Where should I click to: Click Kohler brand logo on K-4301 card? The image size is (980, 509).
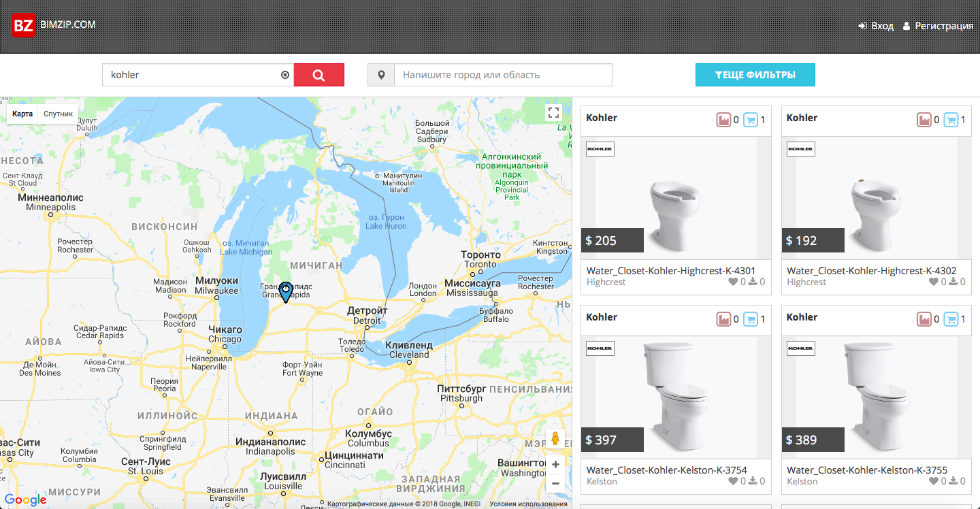pyautogui.click(x=600, y=149)
